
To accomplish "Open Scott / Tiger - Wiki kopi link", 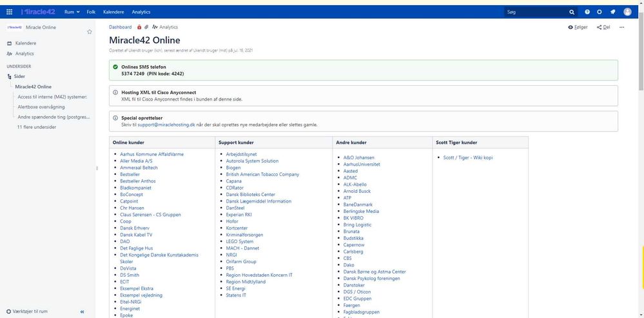I will (468, 157).
